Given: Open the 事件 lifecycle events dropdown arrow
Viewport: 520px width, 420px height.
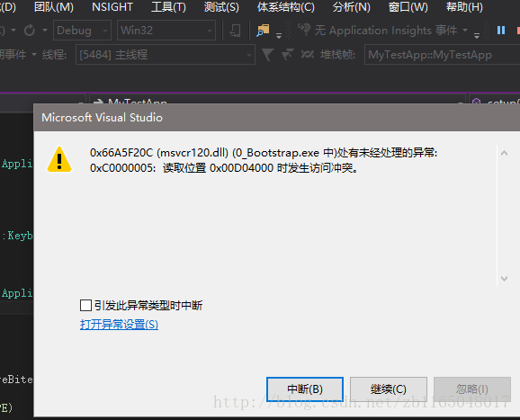Looking at the screenshot, I should pos(34,54).
